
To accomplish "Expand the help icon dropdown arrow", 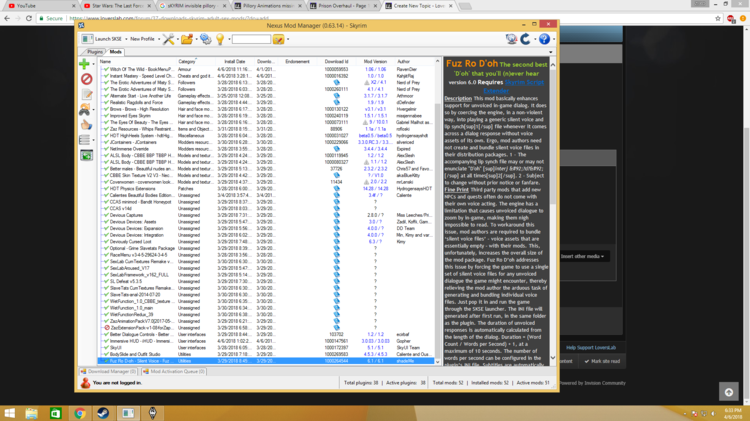I will coord(554,39).
